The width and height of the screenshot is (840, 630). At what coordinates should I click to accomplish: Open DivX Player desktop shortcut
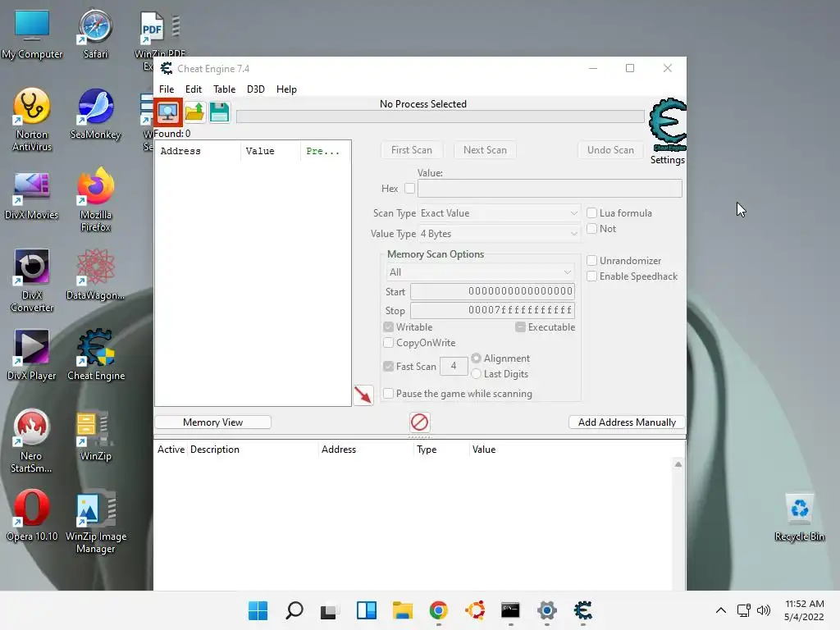click(32, 356)
